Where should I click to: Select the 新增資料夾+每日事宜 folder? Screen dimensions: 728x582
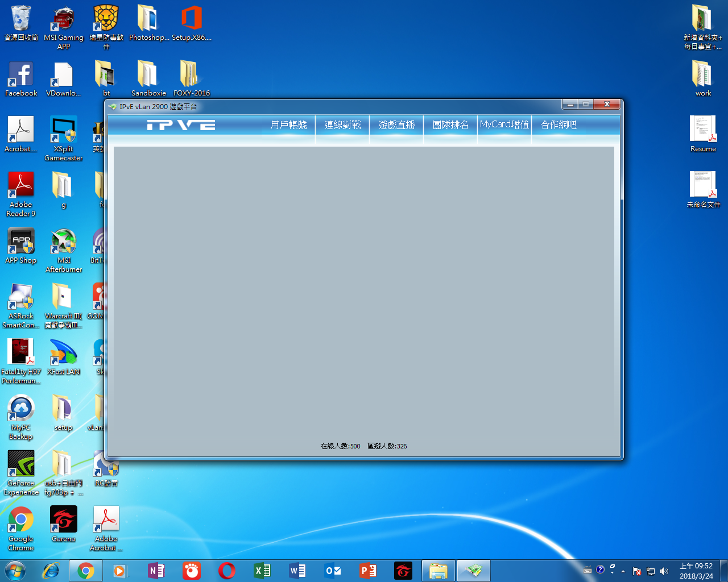coord(703,28)
